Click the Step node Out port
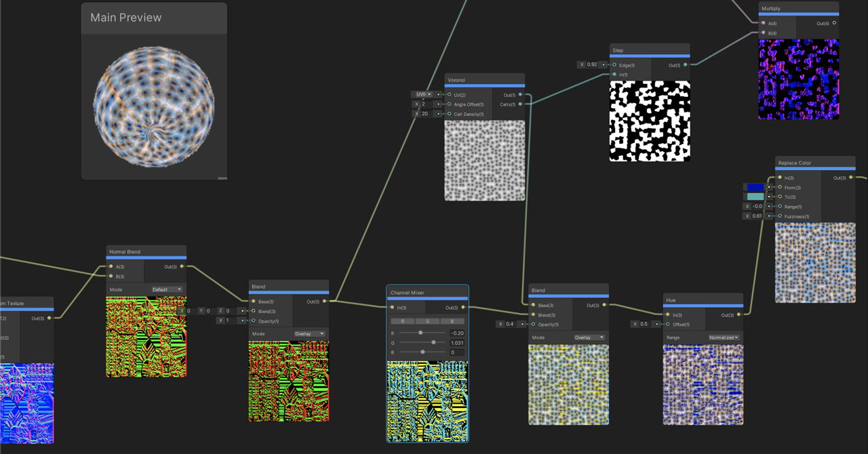This screenshot has width=868, height=454. [685, 65]
